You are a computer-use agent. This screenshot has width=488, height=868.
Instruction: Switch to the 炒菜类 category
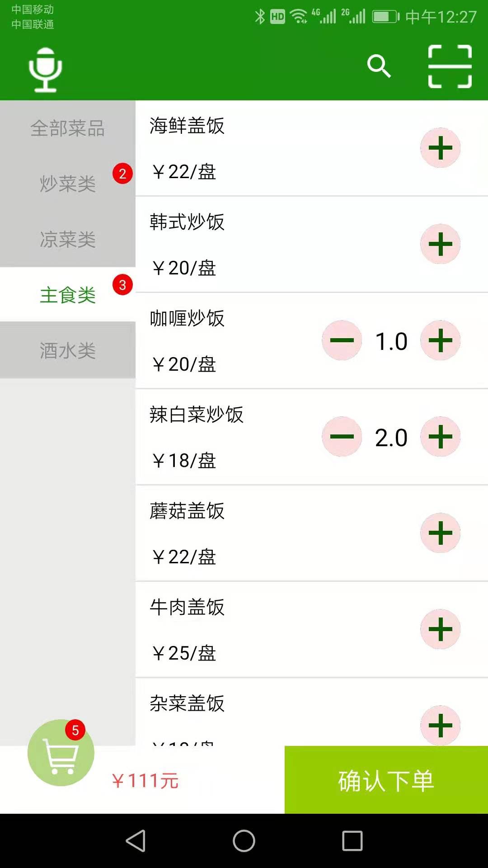[68, 184]
